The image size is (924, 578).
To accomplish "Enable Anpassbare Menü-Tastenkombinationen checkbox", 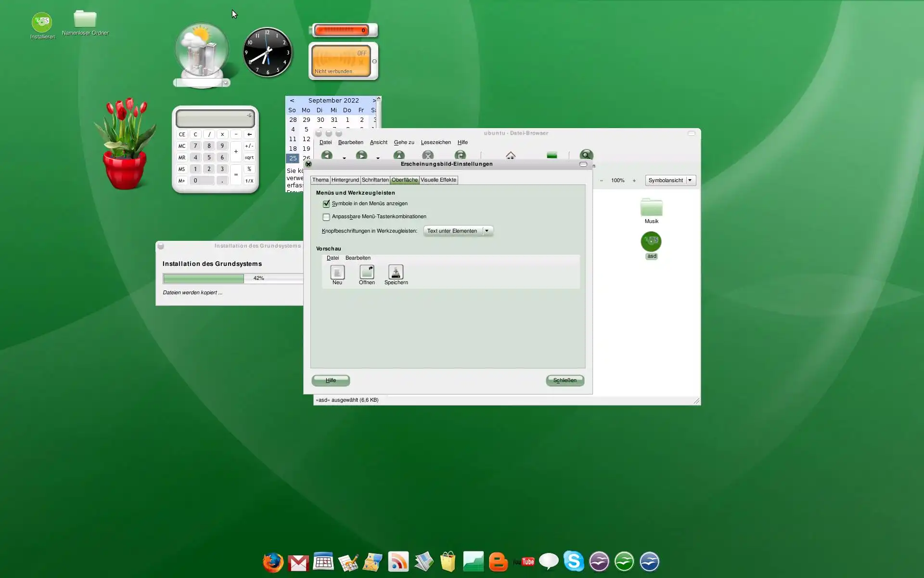I will (x=326, y=217).
